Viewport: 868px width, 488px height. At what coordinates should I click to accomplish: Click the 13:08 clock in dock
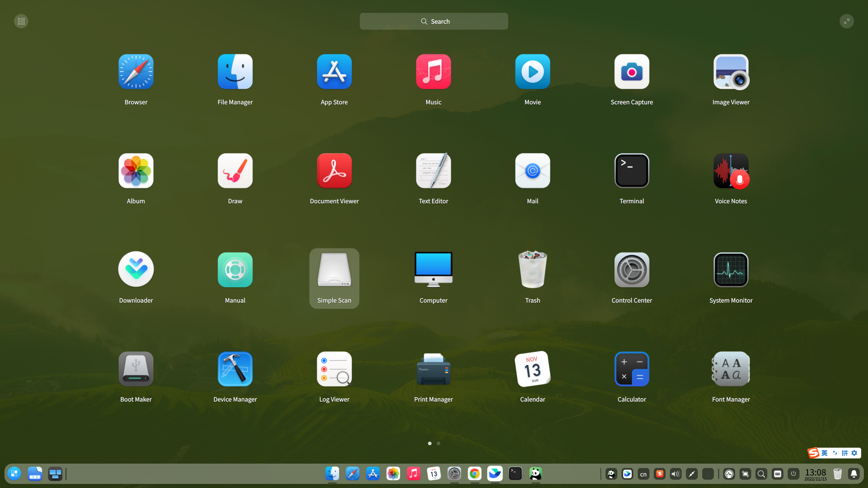(815, 474)
